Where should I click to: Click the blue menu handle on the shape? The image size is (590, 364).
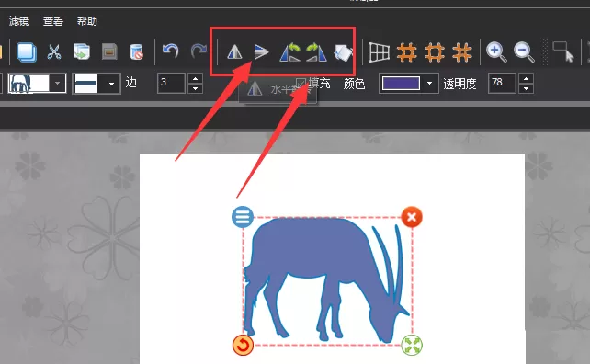(x=243, y=217)
